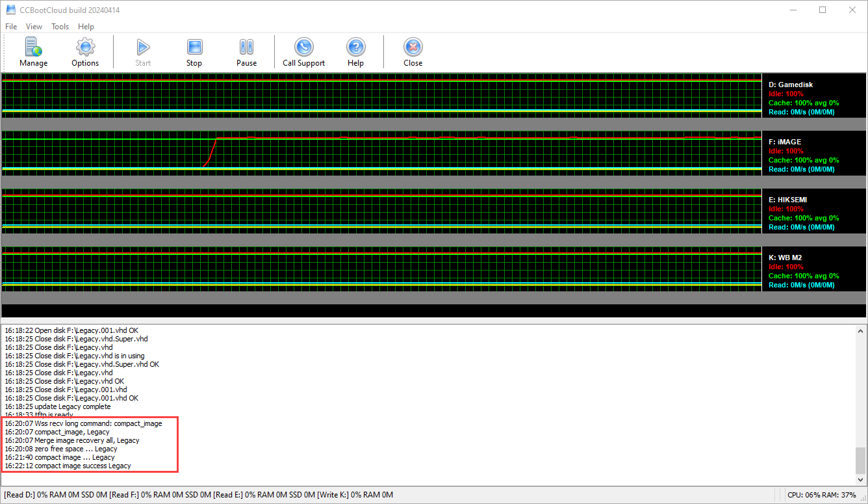Screen dimensions: 868x504
Task: Open the Help menu
Action: 86,27
